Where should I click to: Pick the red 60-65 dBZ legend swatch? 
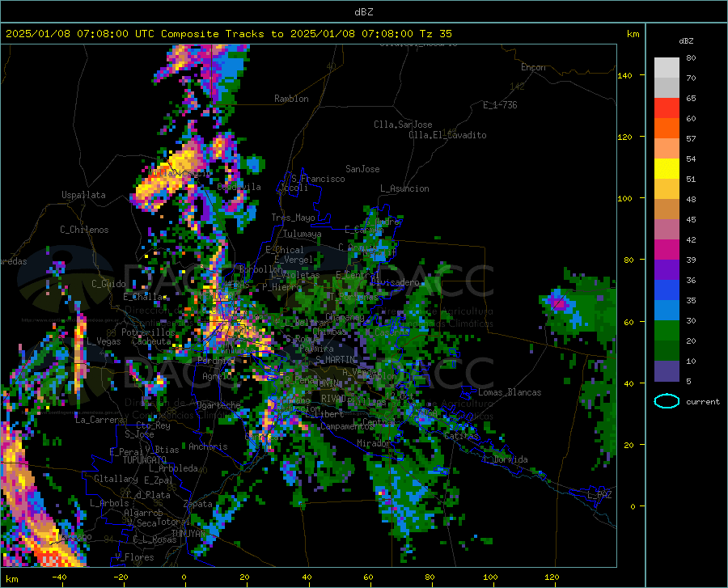[667, 108]
